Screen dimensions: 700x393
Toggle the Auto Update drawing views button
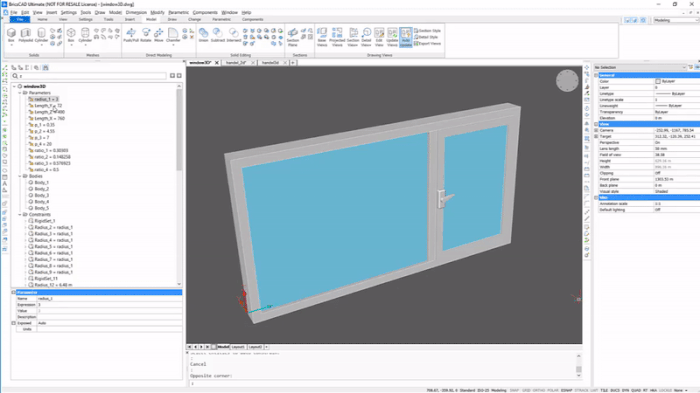tap(406, 37)
